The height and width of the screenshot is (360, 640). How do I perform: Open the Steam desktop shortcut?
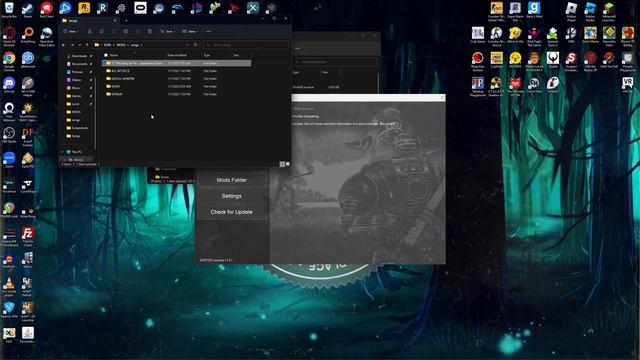(x=28, y=10)
